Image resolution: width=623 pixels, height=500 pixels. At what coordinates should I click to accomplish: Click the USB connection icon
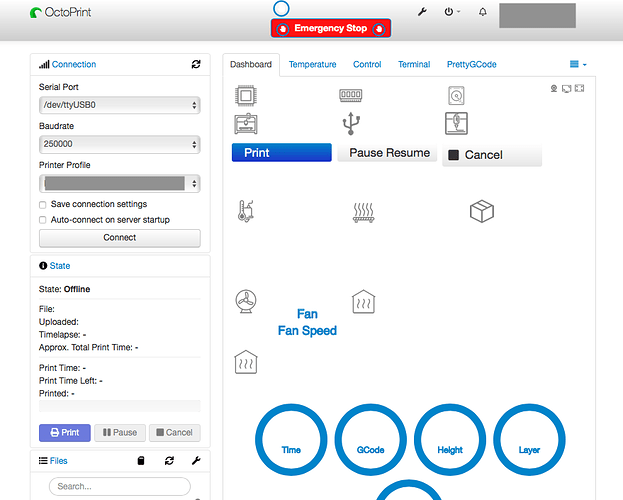351,124
